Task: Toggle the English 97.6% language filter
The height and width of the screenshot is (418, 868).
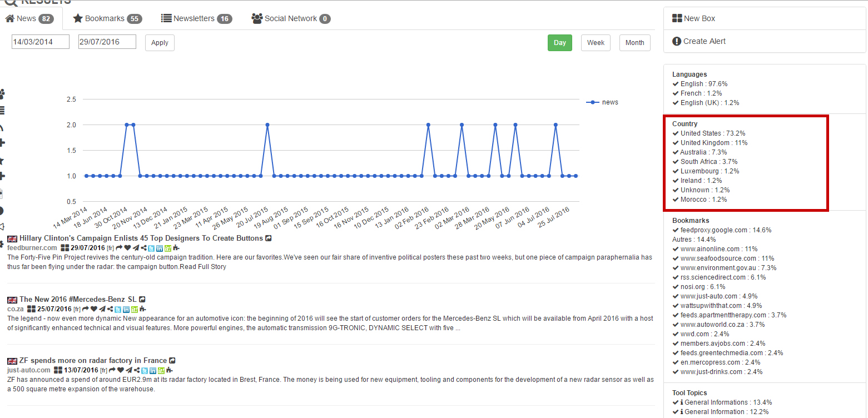Action: (x=700, y=84)
